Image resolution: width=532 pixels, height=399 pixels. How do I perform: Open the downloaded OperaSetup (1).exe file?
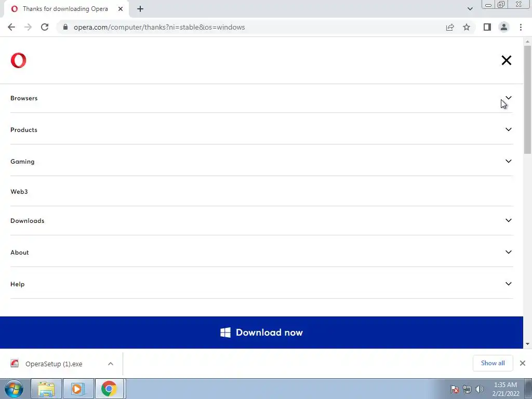tap(54, 364)
